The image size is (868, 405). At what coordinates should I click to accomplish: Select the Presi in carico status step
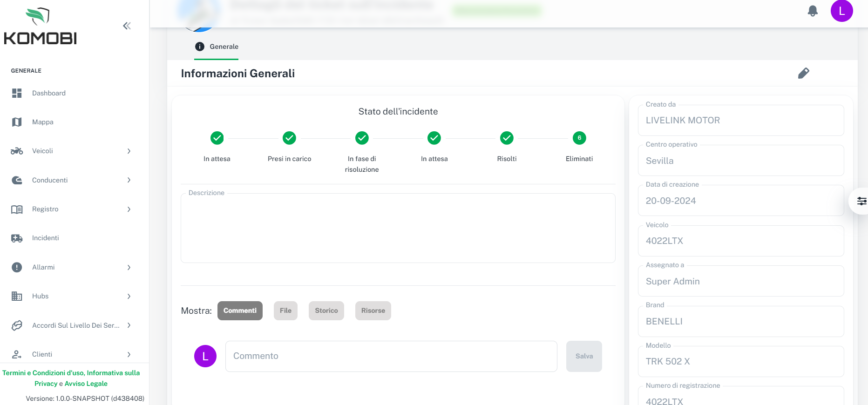pyautogui.click(x=289, y=138)
